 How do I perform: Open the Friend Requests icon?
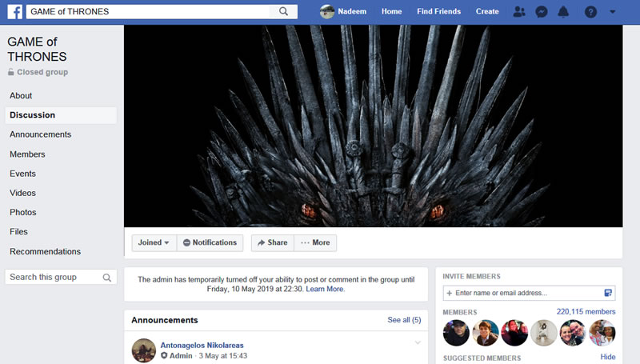pyautogui.click(x=519, y=12)
